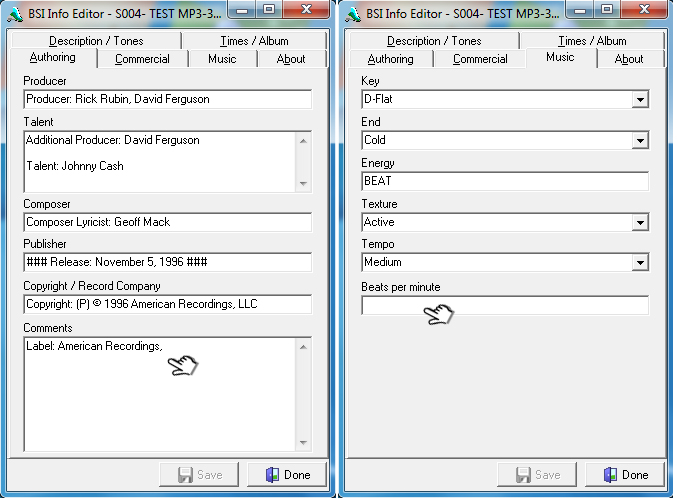
Task: Expand the Texture dropdown showing Active
Action: 640,222
